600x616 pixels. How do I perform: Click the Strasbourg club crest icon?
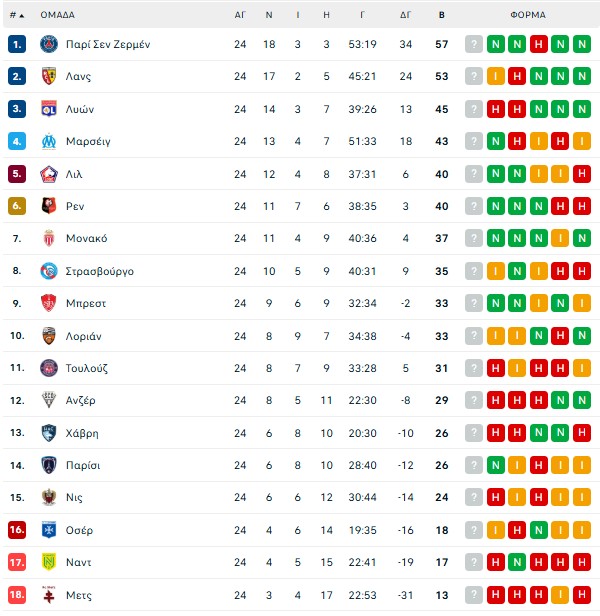[48, 271]
